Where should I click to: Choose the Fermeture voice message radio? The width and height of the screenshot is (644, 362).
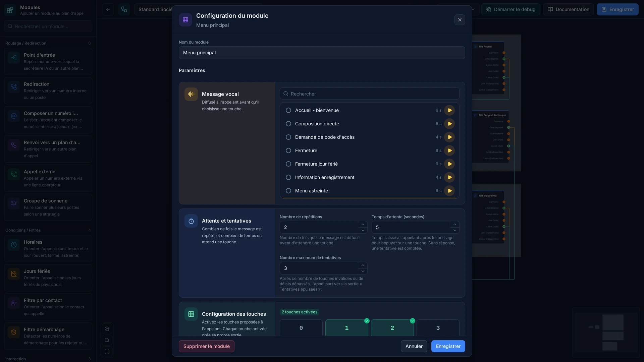[288, 150]
